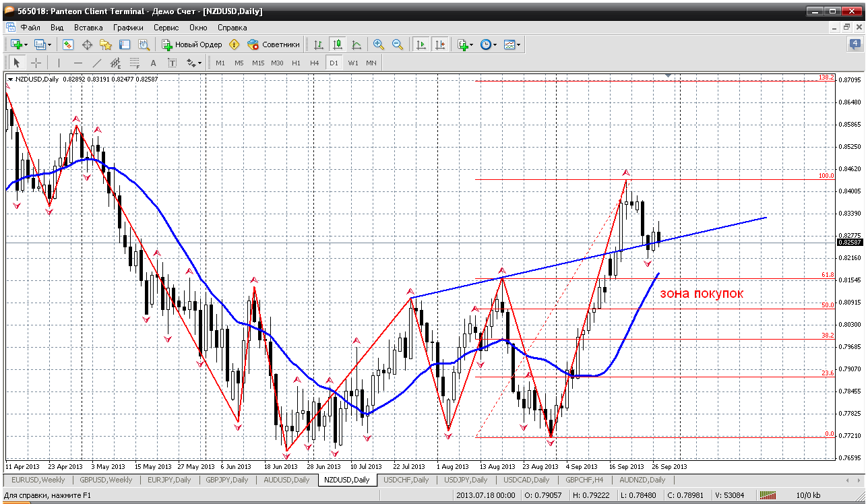This screenshot has height=504, width=868.
Task: Show the Navigator panel (folder with star)
Action: (x=106, y=44)
